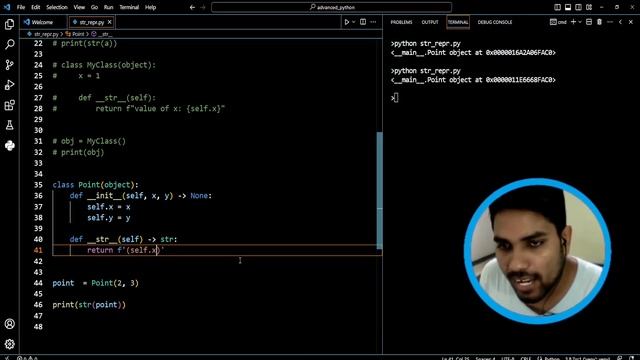The height and width of the screenshot is (360, 640).
Task: Switch to the PROBLEMS panel tab
Action: click(x=401, y=22)
